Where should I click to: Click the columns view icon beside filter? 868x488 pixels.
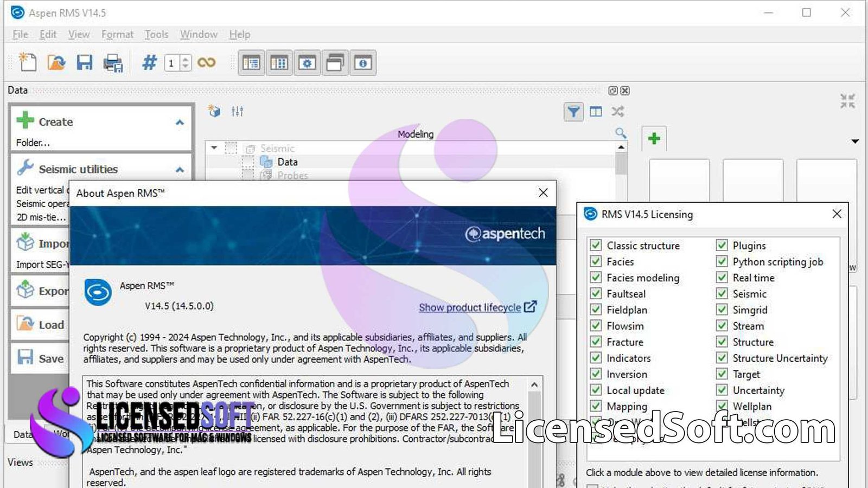(596, 112)
